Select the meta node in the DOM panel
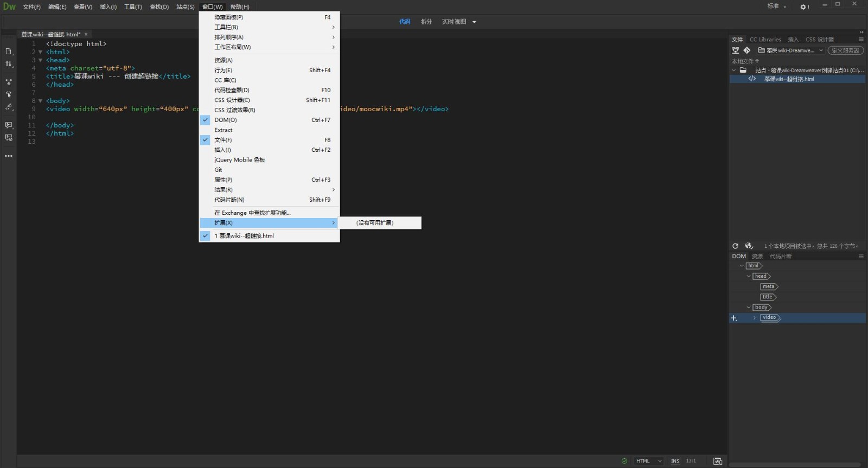Viewport: 868px width, 468px height. click(769, 286)
